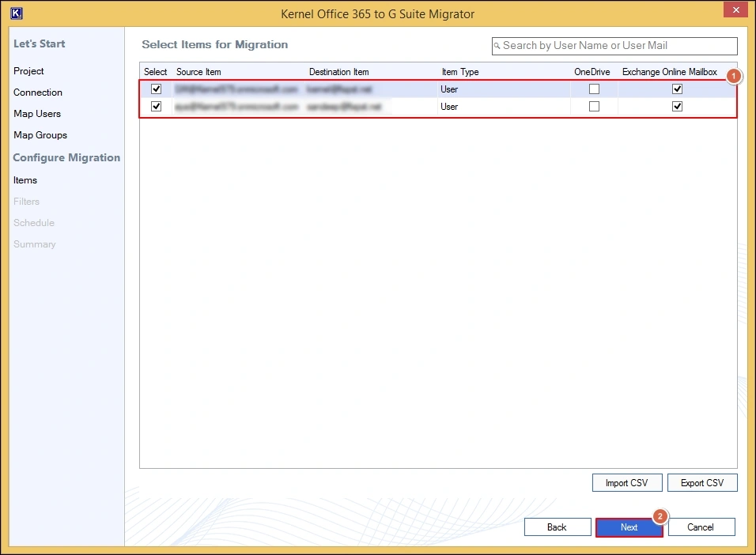The width and height of the screenshot is (756, 555).
Task: Uncheck Select checkbox for first user row
Action: click(x=156, y=89)
